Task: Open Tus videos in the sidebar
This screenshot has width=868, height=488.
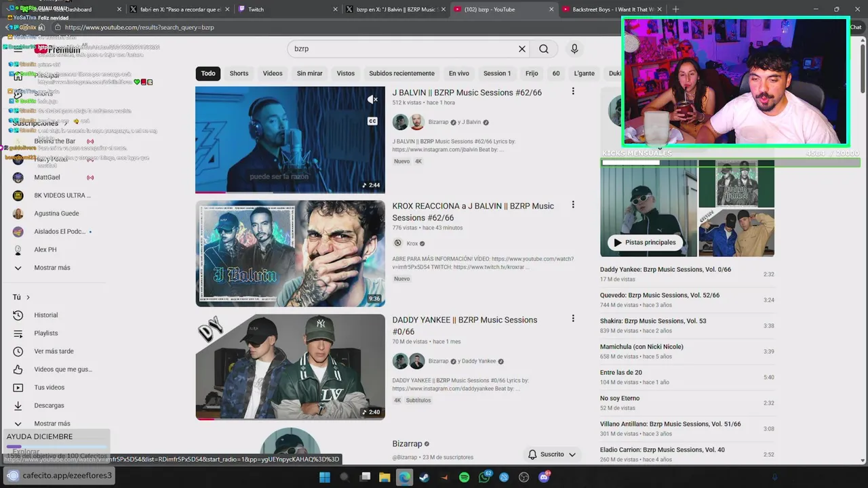Action: coord(50,388)
